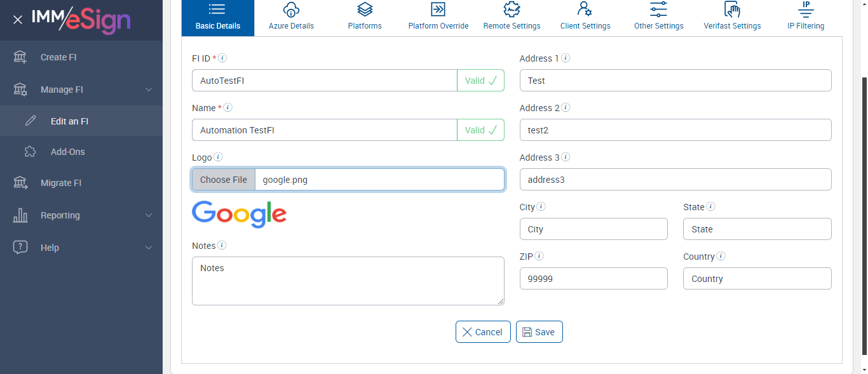This screenshot has height=374, width=868.
Task: Click the Verifast Settings hand icon
Action: pos(732,10)
